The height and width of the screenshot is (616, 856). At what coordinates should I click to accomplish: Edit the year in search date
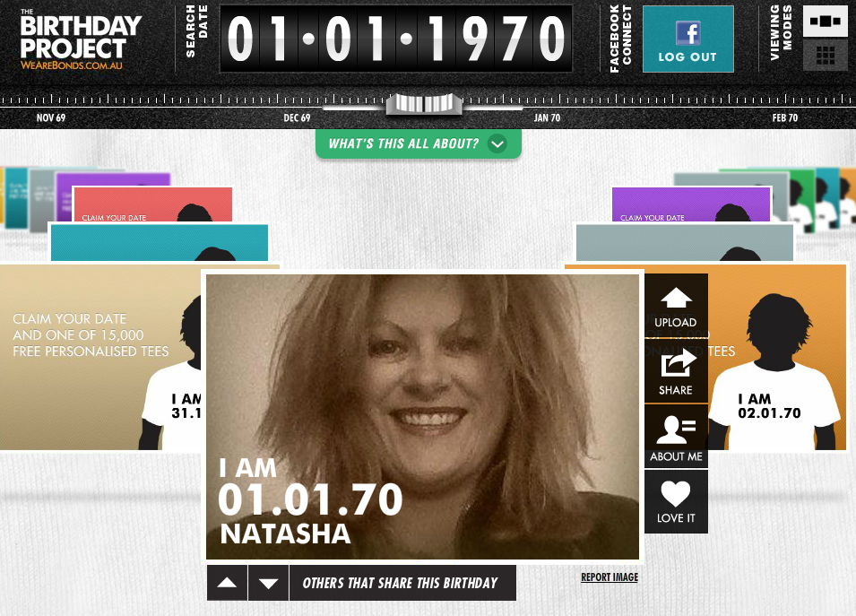click(x=496, y=39)
